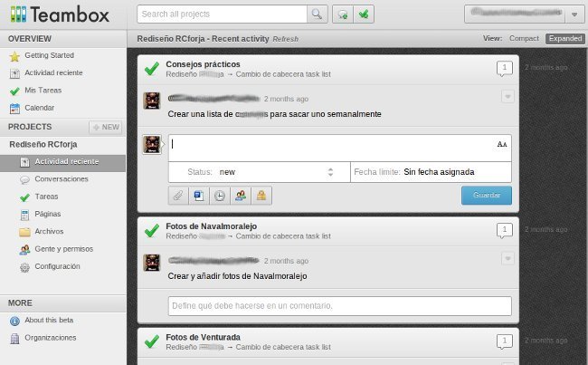Expand the comment options arrow on the Navalmoralejo comment
This screenshot has height=365, width=588.
coord(507,258)
